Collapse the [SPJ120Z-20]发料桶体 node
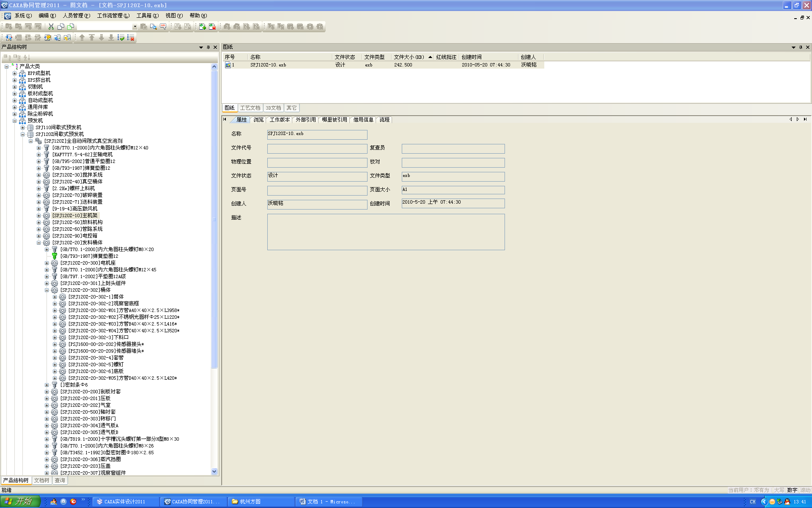812x508 pixels. coord(38,243)
